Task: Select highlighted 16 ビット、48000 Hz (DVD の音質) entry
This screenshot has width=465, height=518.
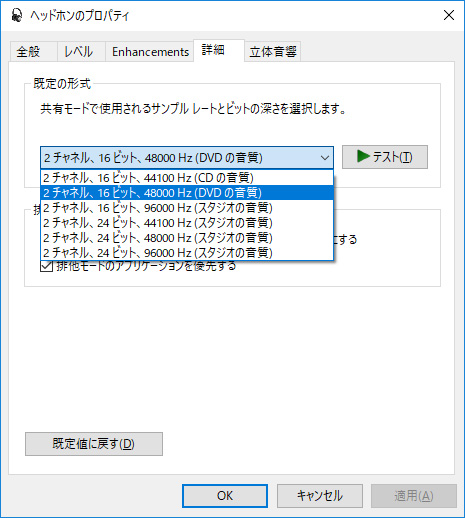Action: [187, 193]
